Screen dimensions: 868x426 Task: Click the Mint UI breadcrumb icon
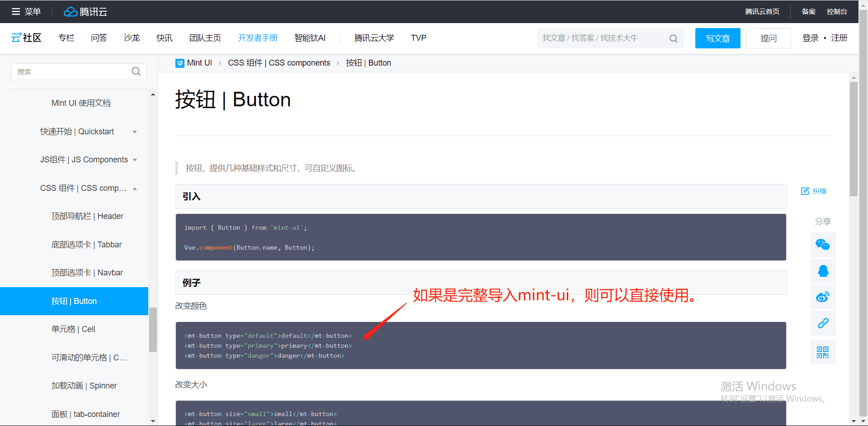pyautogui.click(x=180, y=63)
